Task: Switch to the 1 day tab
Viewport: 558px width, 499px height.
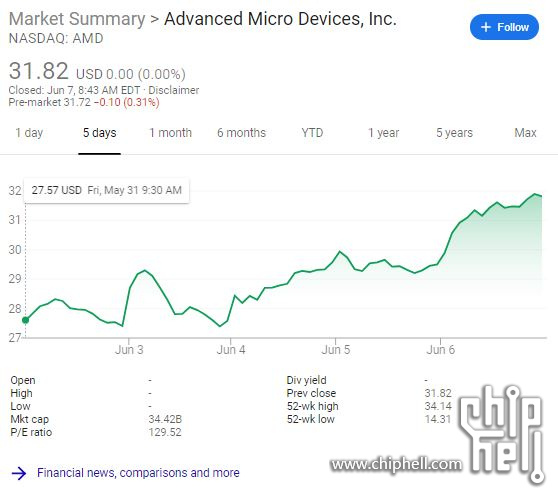Action: click(29, 133)
